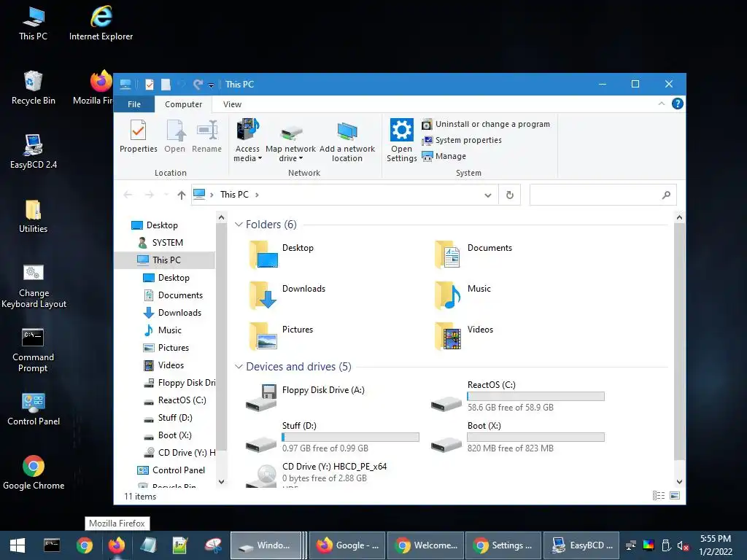Click This PC breadcrumb in address bar
This screenshot has height=560, width=747.
(234, 195)
